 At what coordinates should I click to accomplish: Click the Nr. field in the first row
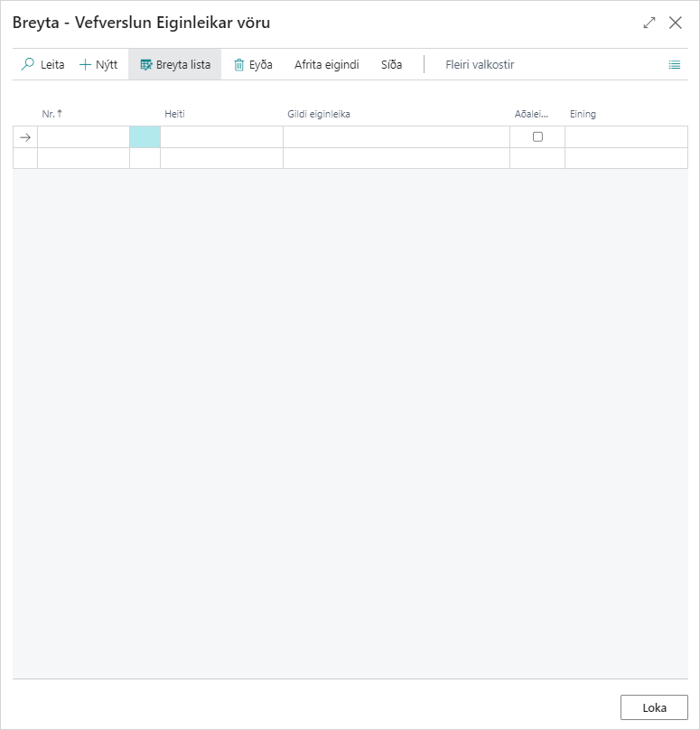coord(83,137)
